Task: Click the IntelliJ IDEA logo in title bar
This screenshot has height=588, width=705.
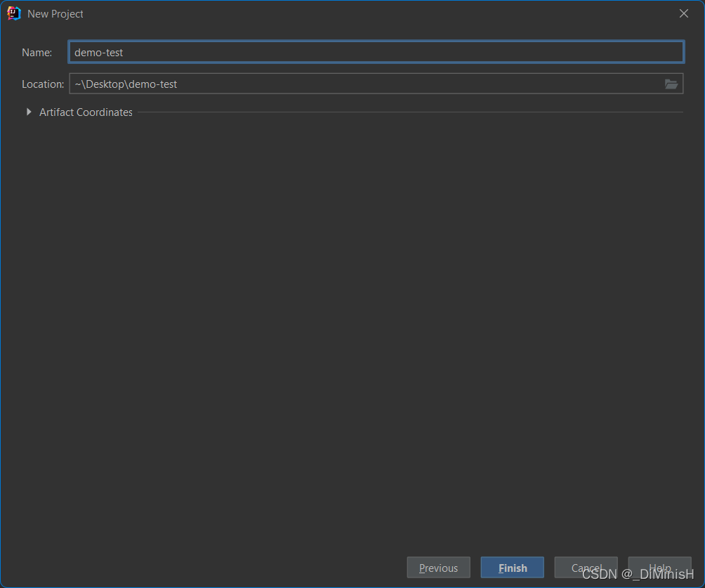Action: click(x=14, y=13)
